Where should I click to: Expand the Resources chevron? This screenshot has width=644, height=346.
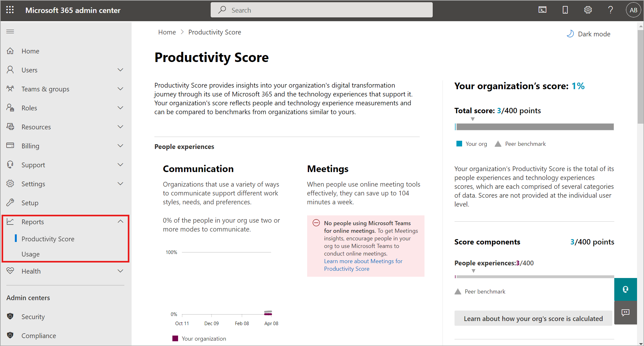click(120, 127)
